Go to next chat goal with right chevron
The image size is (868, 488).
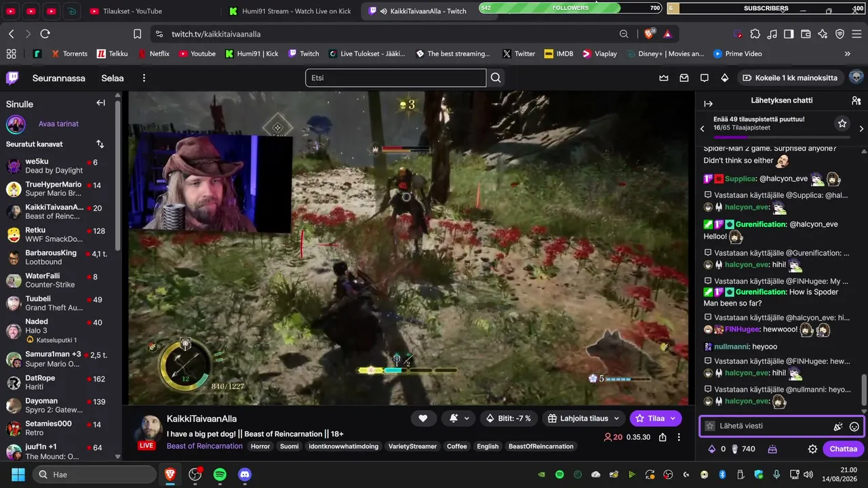(x=861, y=128)
